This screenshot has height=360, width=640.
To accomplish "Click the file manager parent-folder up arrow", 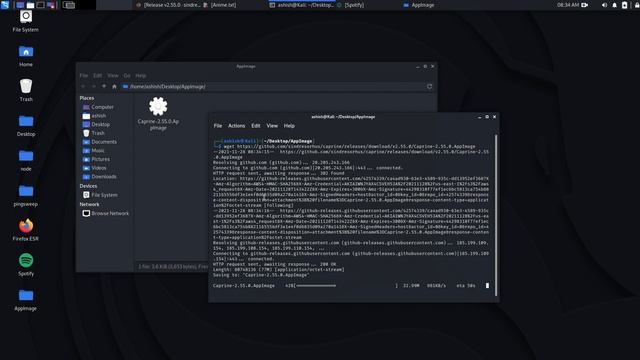I will [x=104, y=87].
